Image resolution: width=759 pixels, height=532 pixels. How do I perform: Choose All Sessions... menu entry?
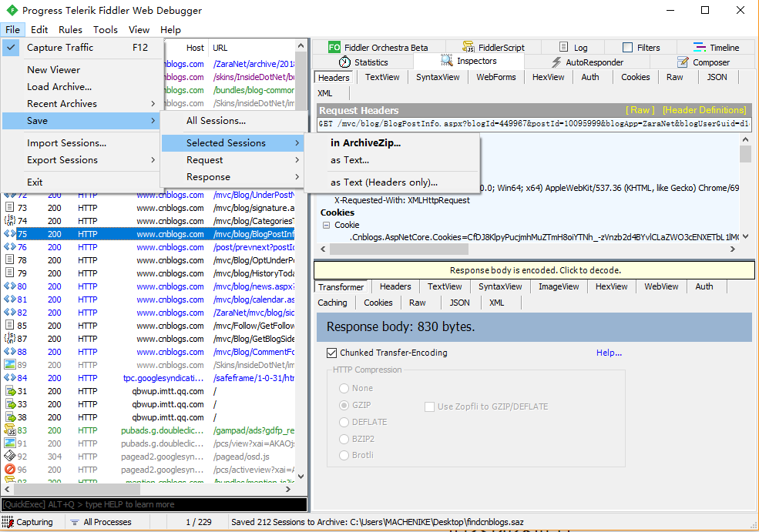tap(233, 120)
